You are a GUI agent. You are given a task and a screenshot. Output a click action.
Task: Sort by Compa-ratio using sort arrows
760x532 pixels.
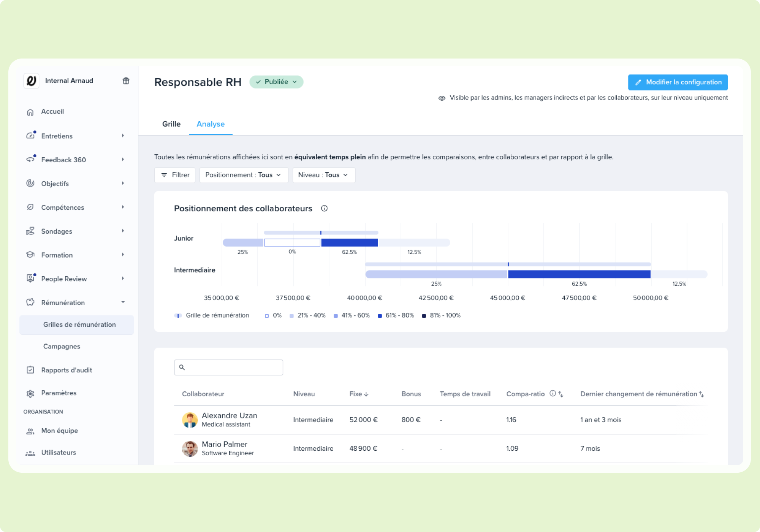coord(561,394)
